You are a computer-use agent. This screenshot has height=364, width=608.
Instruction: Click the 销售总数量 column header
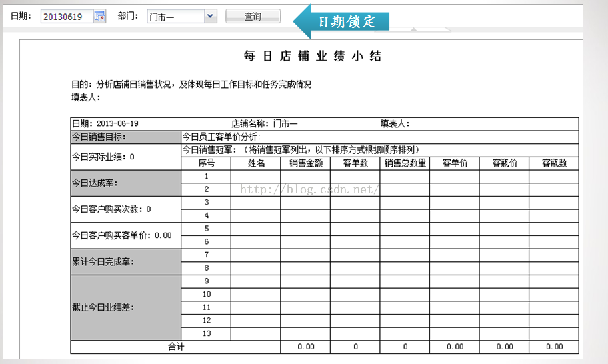pos(405,163)
